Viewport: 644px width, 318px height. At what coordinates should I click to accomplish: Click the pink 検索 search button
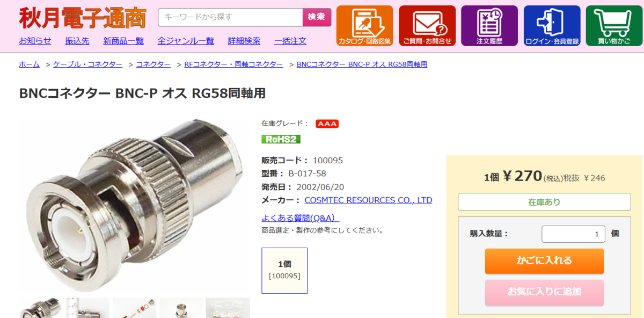(317, 17)
